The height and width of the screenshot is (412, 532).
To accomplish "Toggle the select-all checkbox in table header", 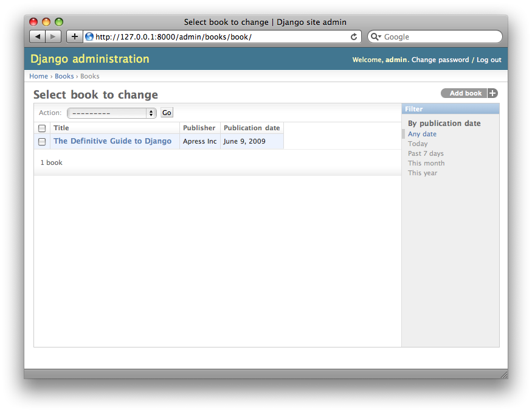I will [x=42, y=128].
